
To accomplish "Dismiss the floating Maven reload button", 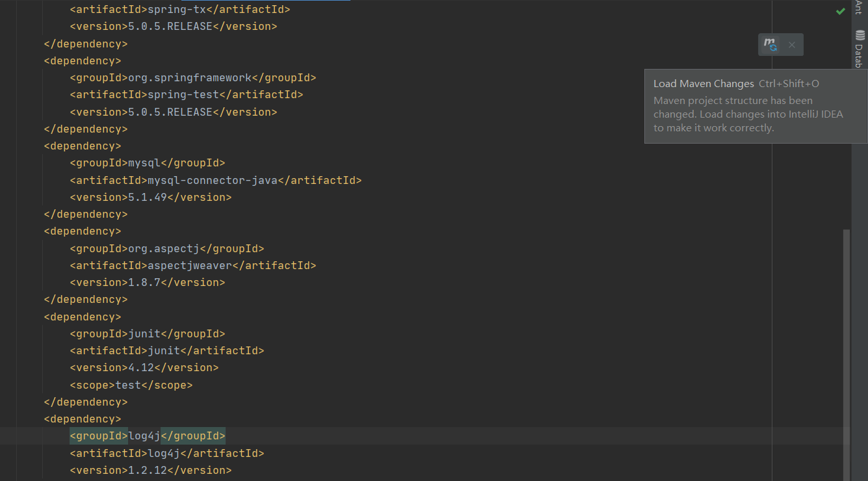I will (792, 44).
